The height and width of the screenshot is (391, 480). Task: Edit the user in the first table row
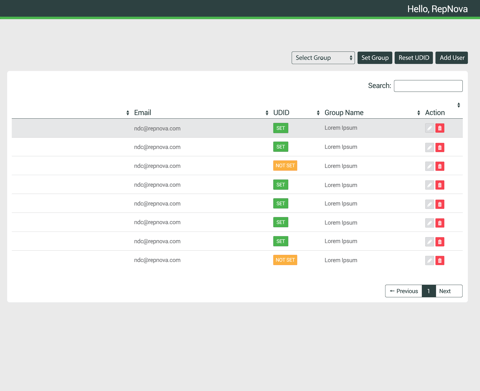(x=429, y=128)
